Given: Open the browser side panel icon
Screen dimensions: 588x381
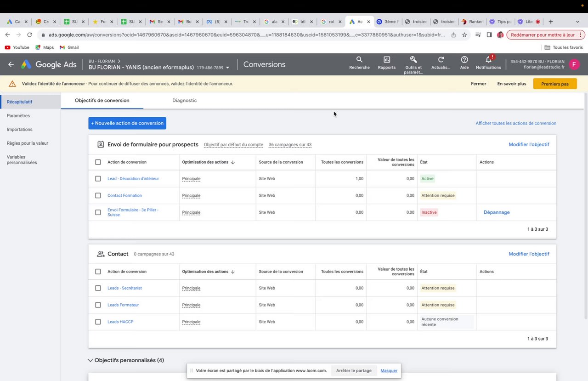Looking at the screenshot, I should pos(489,34).
